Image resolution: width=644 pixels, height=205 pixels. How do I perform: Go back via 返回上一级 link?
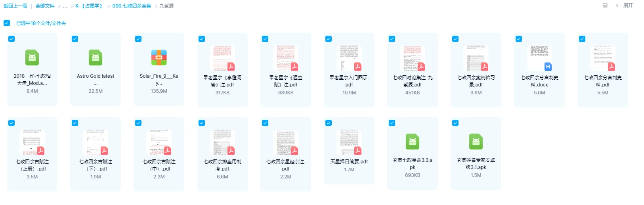click(x=15, y=6)
